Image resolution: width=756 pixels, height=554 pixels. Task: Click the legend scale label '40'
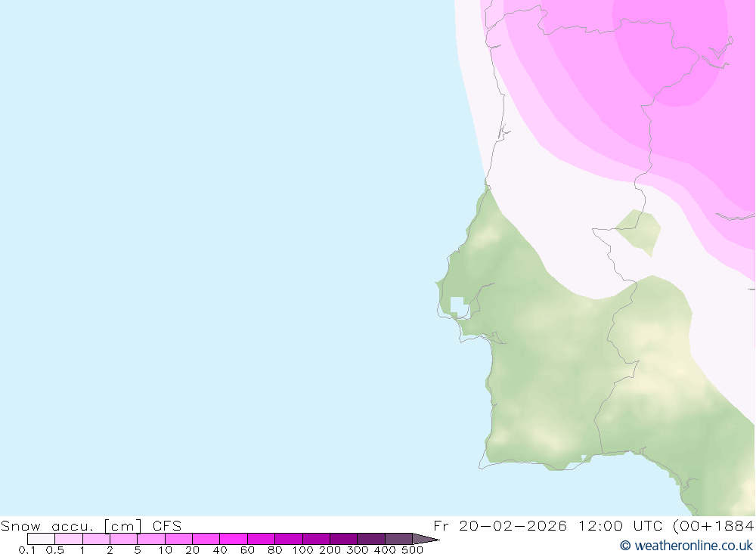(x=220, y=549)
